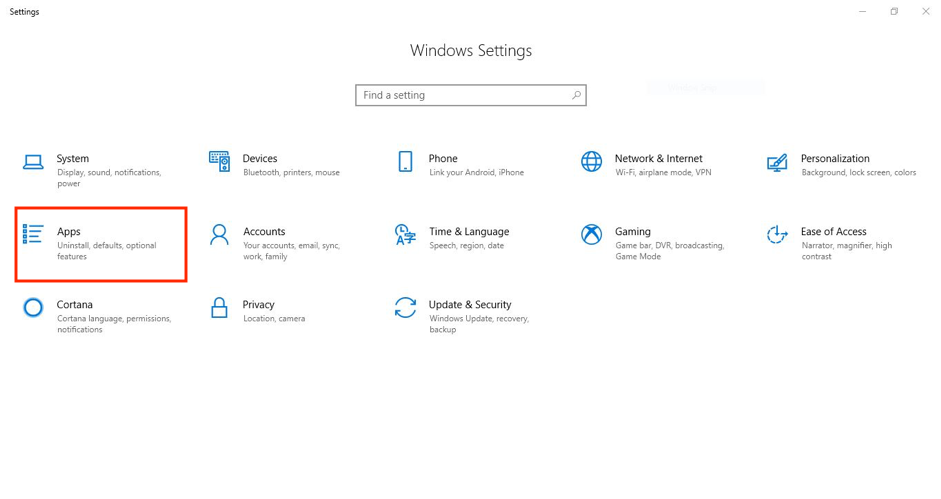Viewport: 941px width, 499px height.
Task: Open the Apps list icon
Action: pyautogui.click(x=33, y=234)
